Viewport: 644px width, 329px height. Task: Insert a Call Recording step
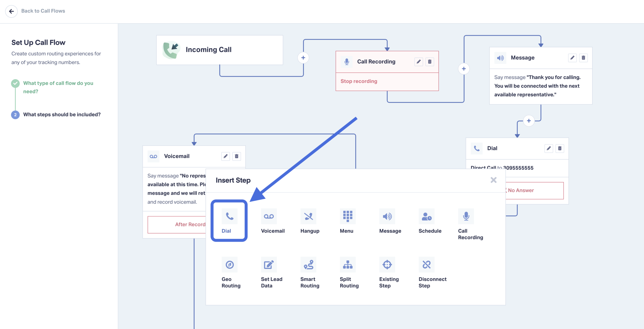click(x=470, y=224)
